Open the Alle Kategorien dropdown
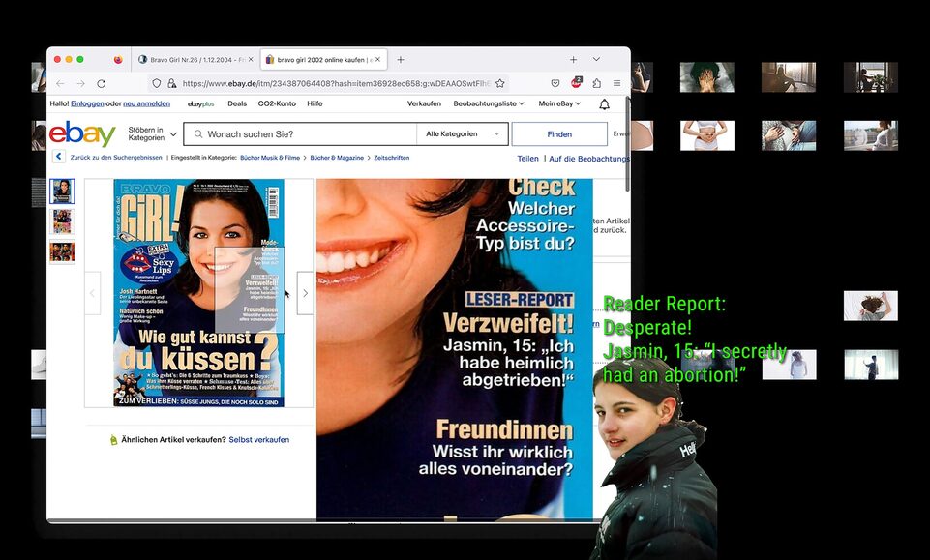The image size is (930, 560). point(463,133)
